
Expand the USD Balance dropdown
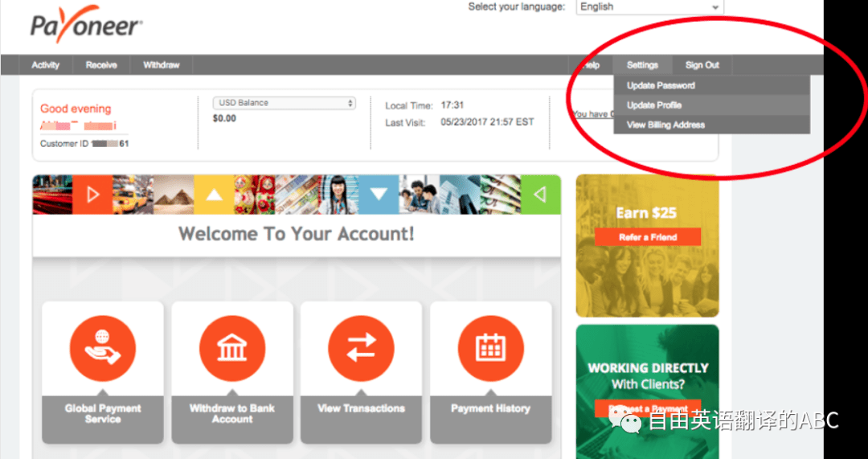284,103
